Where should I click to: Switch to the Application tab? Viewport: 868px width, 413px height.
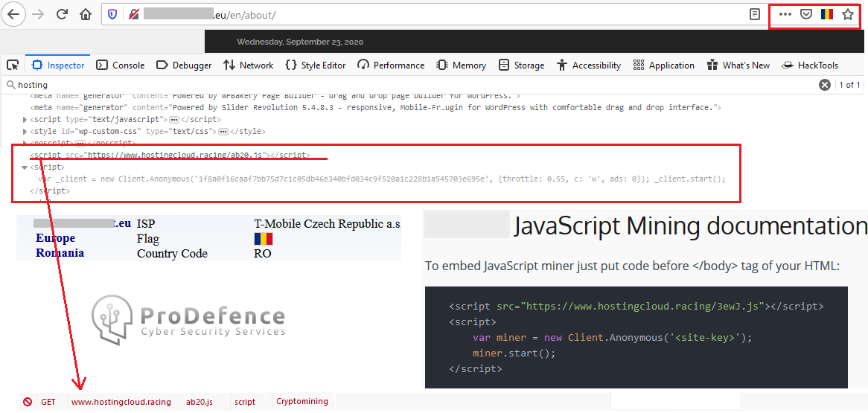pyautogui.click(x=664, y=65)
